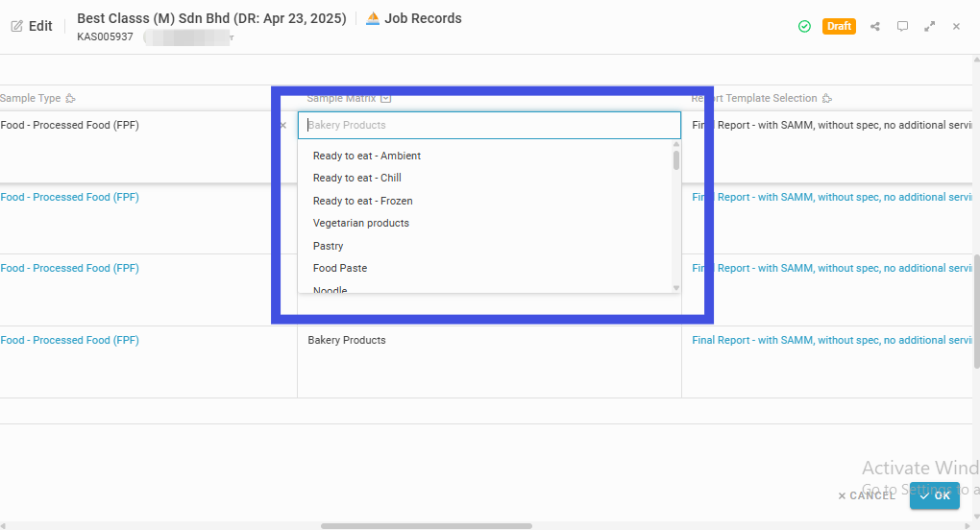
Task: Choose Food Paste from the dropdown
Action: pos(340,268)
